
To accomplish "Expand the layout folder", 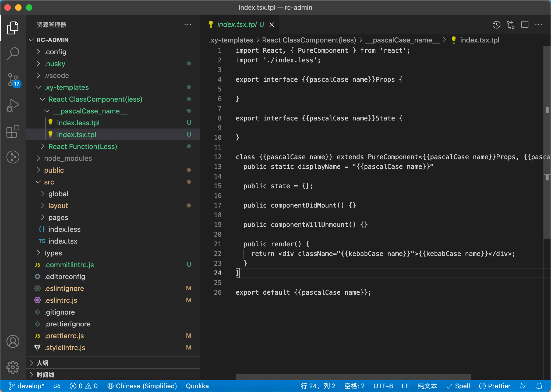I will point(113,205).
